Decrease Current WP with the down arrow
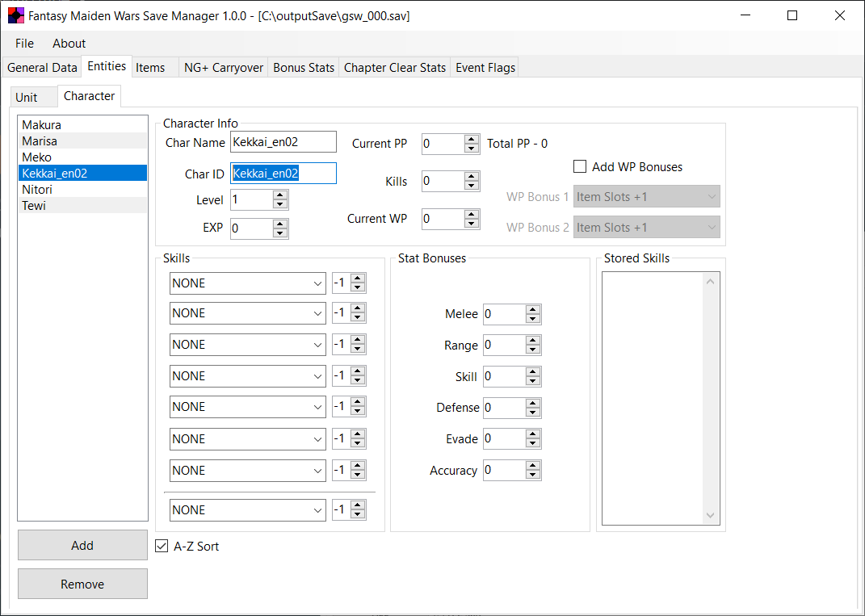This screenshot has width=865, height=616. click(472, 224)
